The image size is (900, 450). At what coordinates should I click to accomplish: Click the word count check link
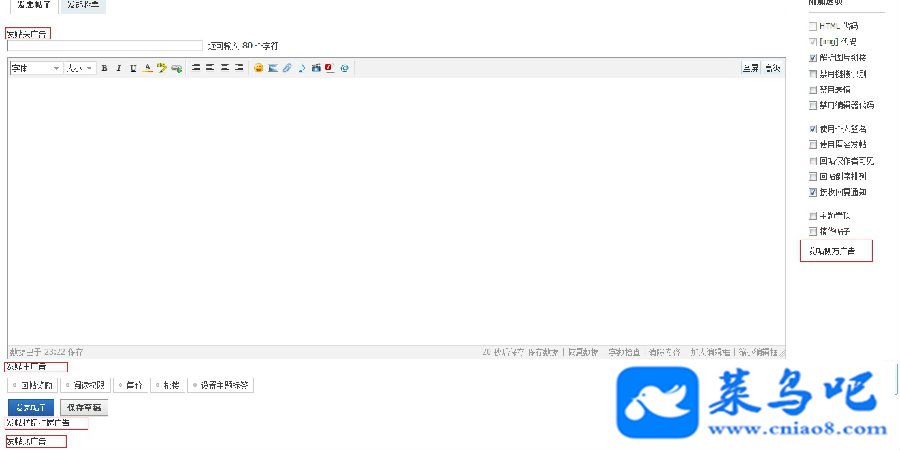[624, 352]
